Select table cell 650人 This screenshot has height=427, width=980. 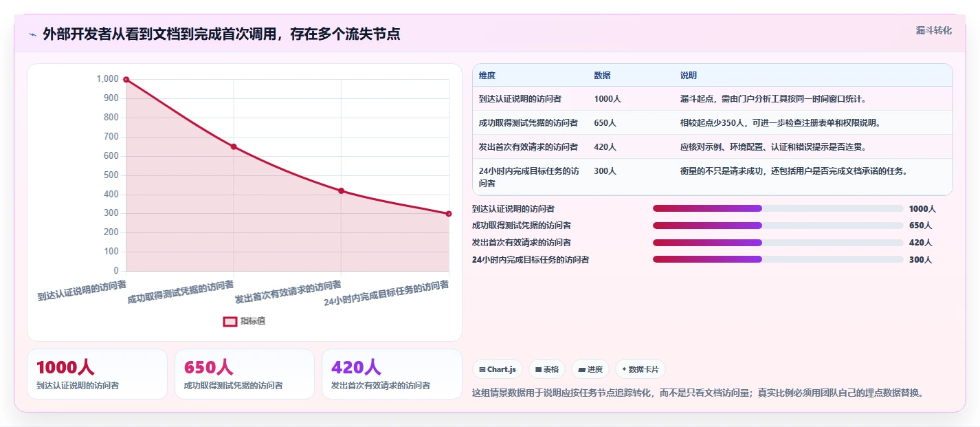click(x=605, y=123)
